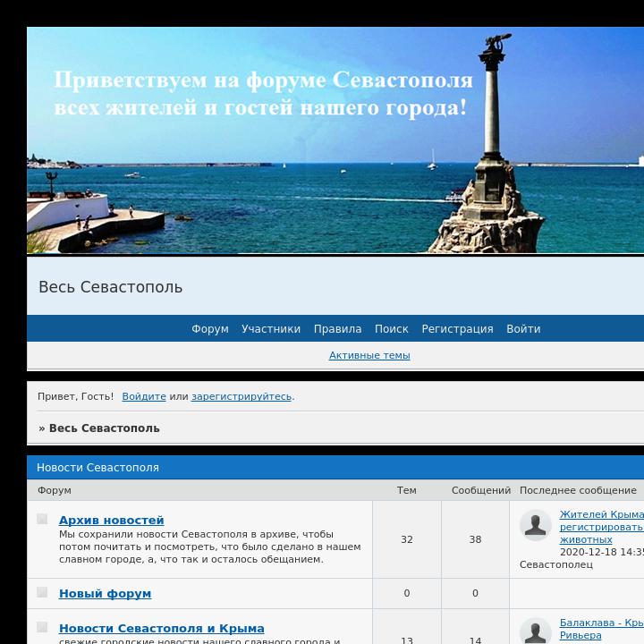Open Новости Севастополя и Крыма forum
Image resolution: width=644 pixels, height=644 pixels.
tap(162, 629)
